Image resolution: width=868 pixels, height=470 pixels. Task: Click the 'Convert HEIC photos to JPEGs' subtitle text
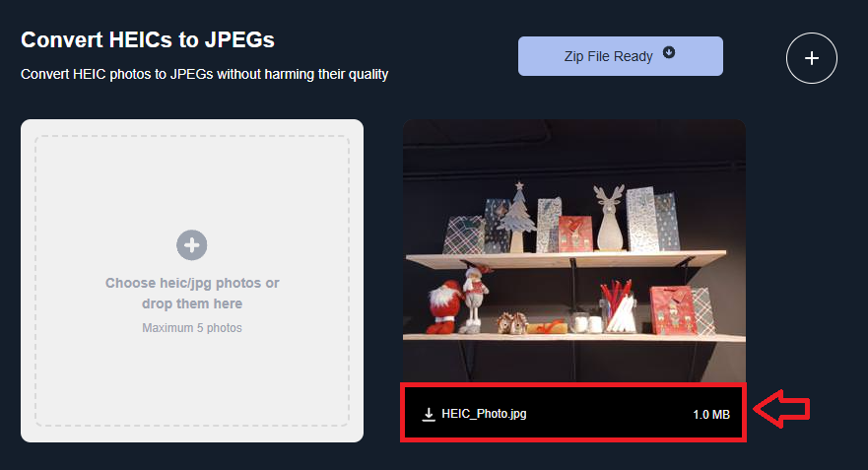[x=204, y=74]
